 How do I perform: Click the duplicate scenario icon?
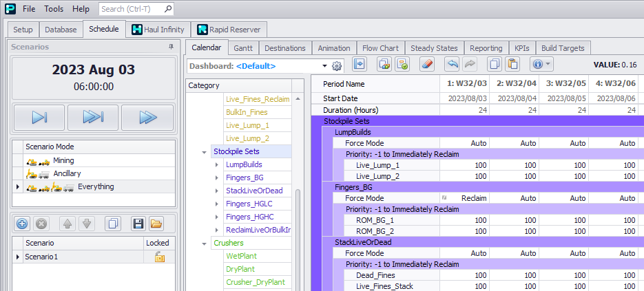tap(114, 224)
